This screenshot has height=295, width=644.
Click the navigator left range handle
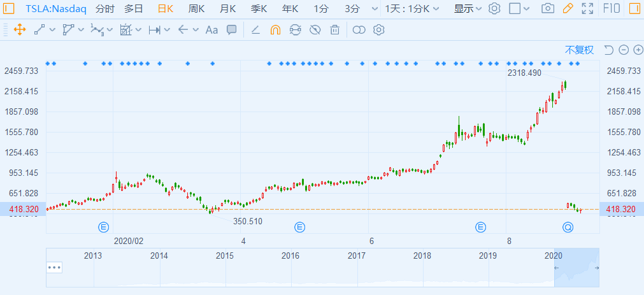pos(557,268)
